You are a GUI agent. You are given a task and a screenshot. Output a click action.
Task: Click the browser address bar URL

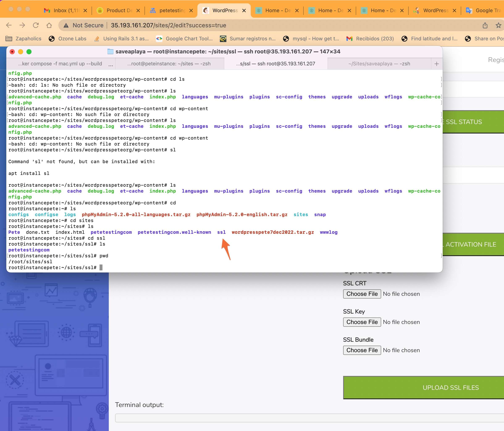(168, 25)
